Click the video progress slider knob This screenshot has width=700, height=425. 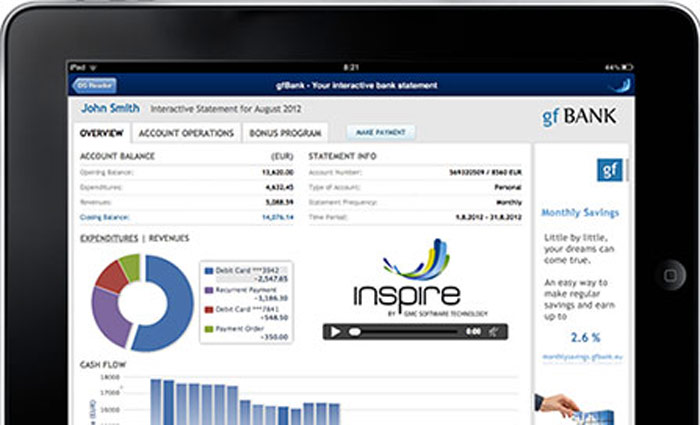pos(354,332)
